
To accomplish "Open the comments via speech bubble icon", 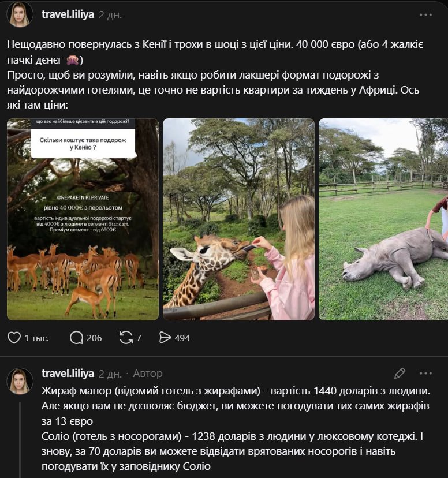I will (76, 338).
